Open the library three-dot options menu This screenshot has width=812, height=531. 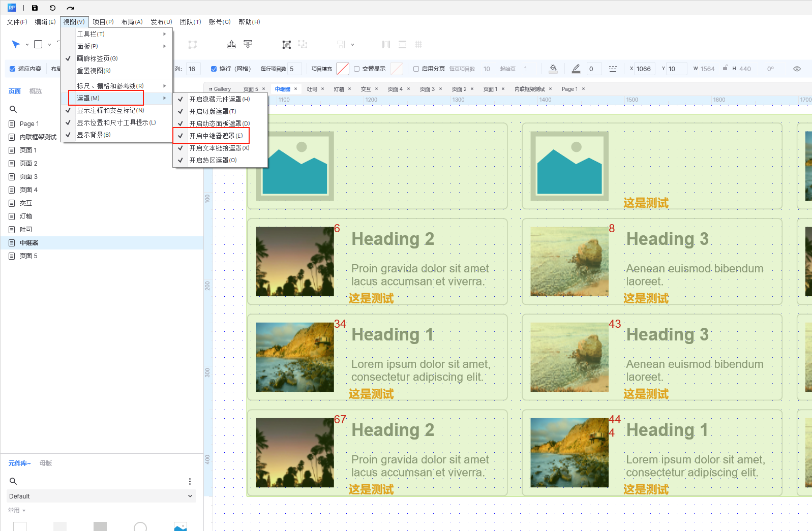[190, 481]
